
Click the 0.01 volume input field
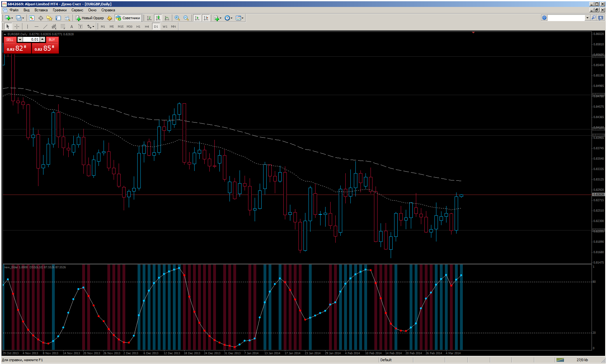[31, 39]
